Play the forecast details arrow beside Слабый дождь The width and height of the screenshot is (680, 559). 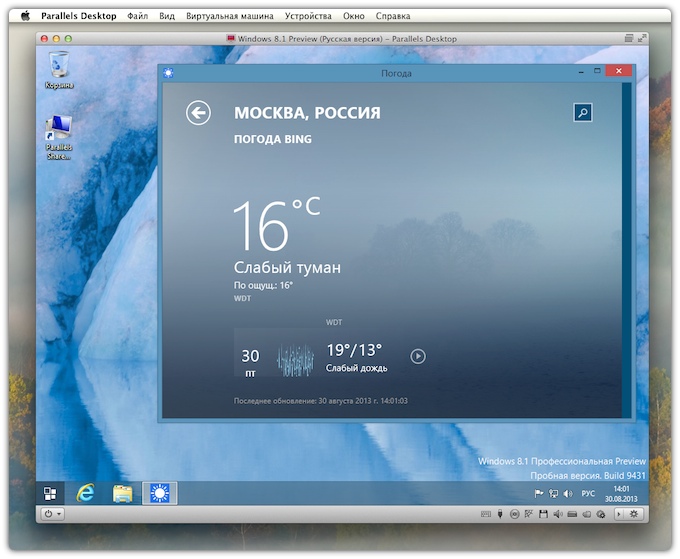coord(418,356)
